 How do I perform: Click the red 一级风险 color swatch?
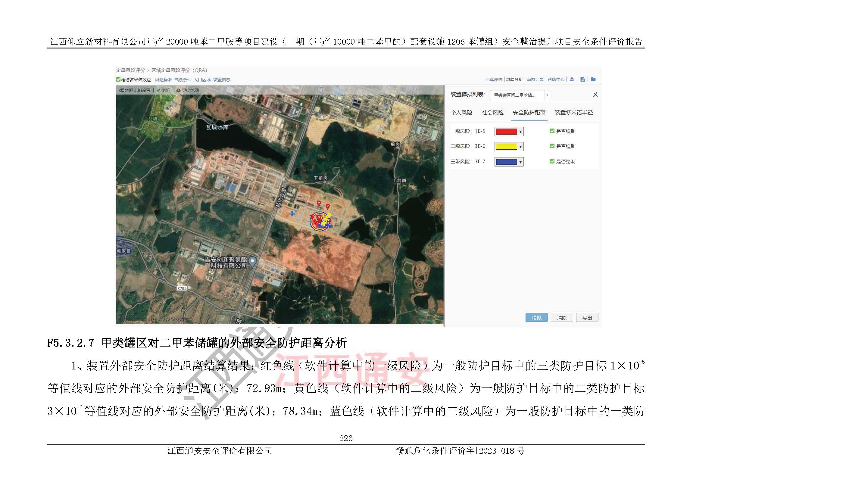pos(506,132)
